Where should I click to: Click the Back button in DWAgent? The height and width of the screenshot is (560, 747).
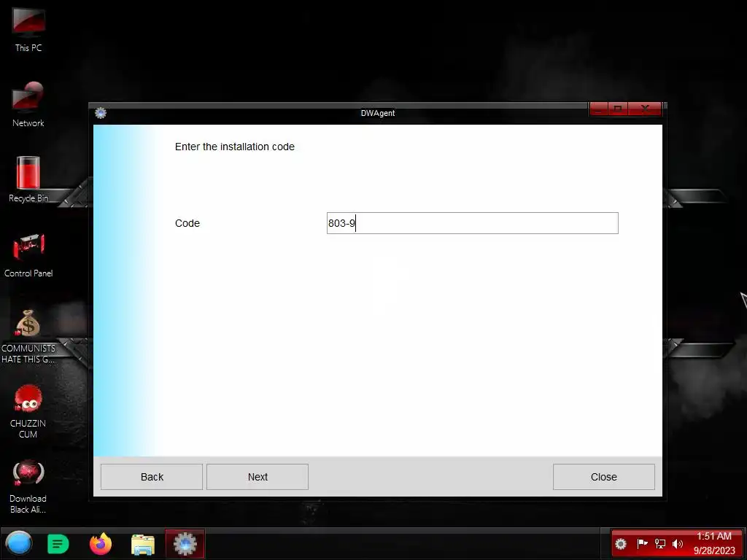pos(152,477)
